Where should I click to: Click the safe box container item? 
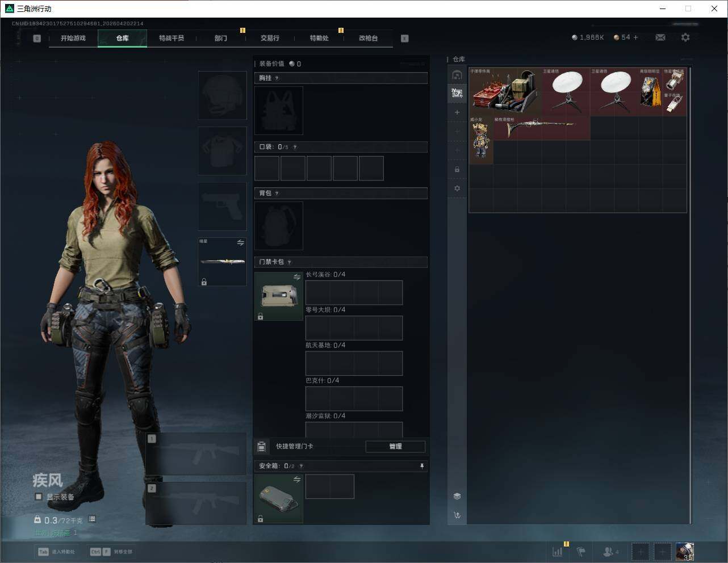click(x=279, y=498)
